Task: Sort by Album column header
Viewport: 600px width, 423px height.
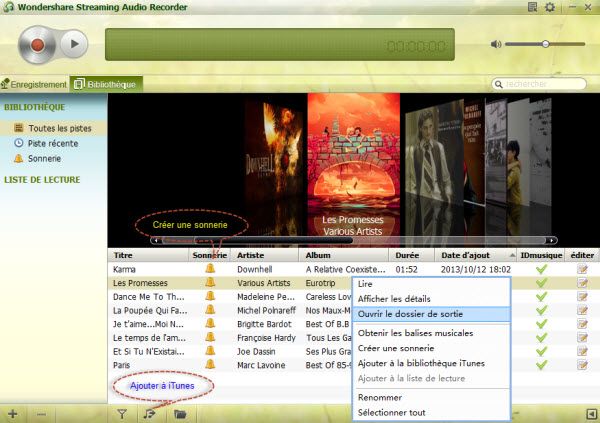Action: coord(343,255)
